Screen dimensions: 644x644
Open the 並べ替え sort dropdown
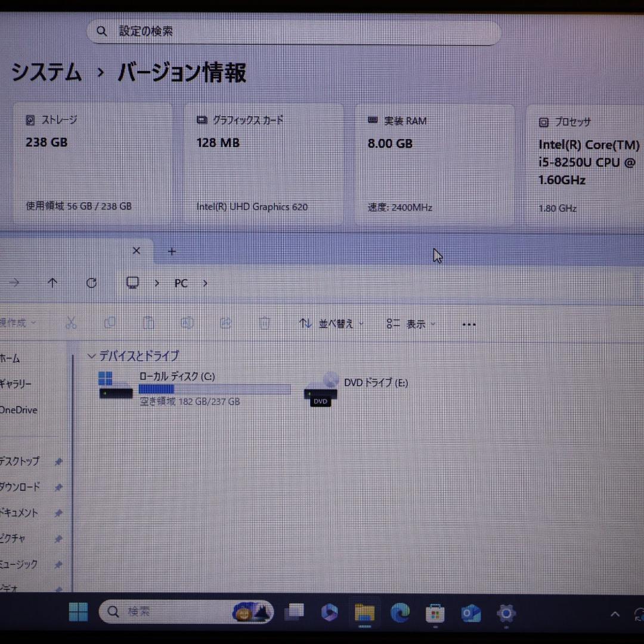tap(330, 323)
